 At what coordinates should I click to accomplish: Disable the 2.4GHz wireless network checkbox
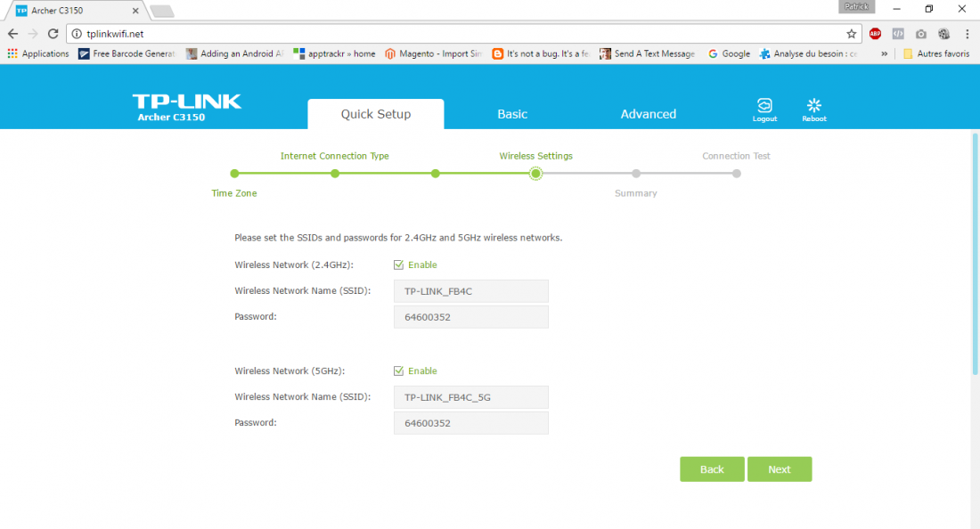(399, 264)
